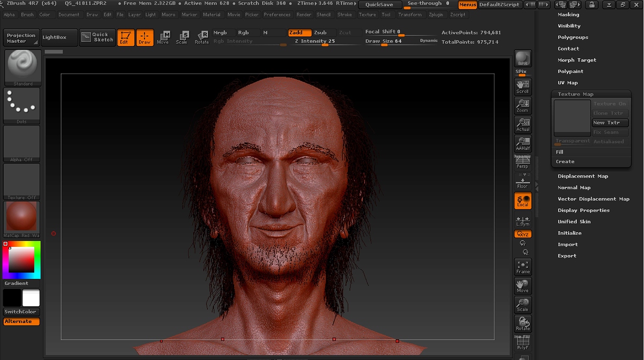Image resolution: width=644 pixels, height=360 pixels.
Task: Select the Scroll canvas navigation icon
Action: (523, 86)
